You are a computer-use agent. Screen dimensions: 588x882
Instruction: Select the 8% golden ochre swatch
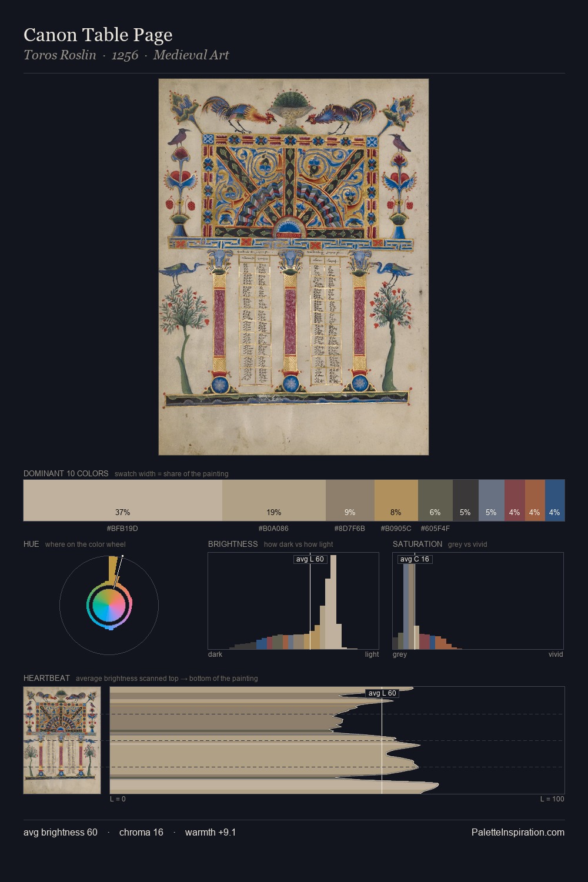(396, 500)
